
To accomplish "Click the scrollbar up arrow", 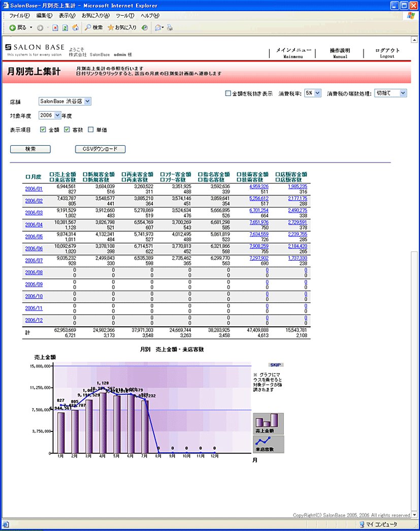I will coord(414,40).
